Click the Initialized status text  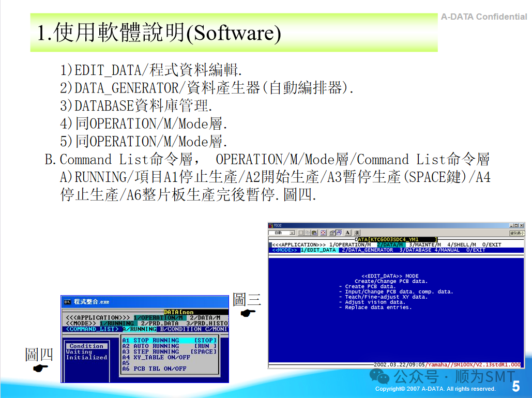point(86,357)
